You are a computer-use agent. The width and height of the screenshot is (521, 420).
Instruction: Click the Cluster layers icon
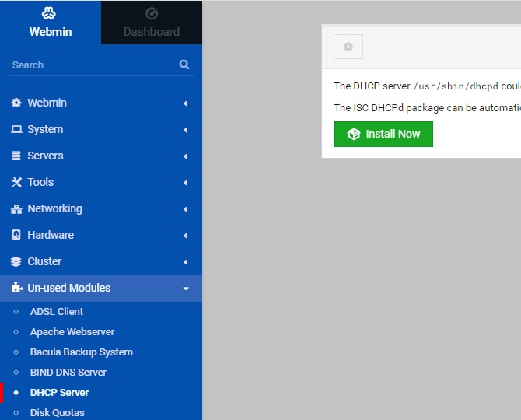[16, 262]
